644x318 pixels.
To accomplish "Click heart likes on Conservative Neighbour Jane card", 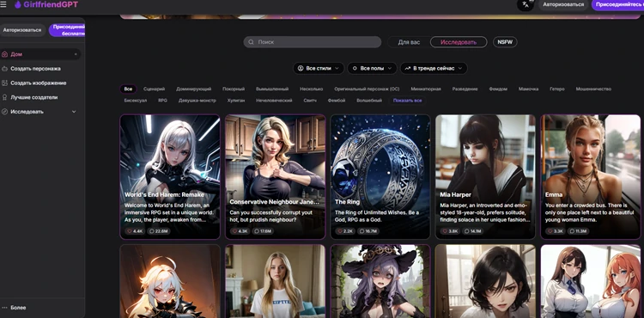I will pos(240,231).
